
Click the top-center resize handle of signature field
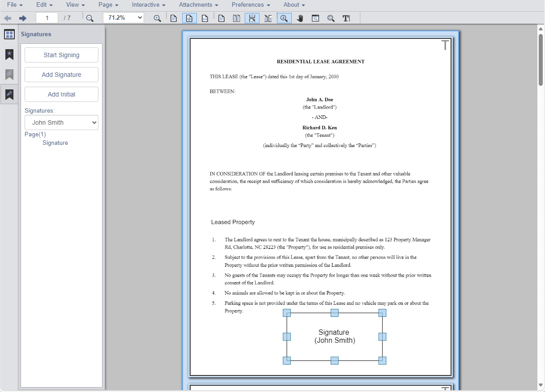click(335, 313)
